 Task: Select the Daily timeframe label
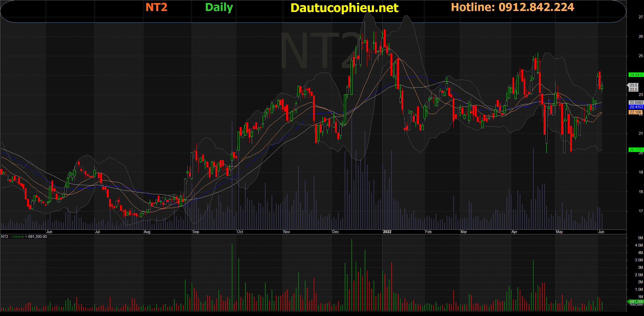[x=219, y=7]
